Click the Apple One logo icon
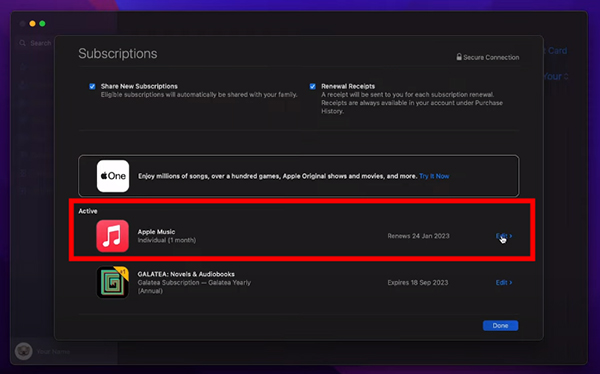 tap(113, 176)
